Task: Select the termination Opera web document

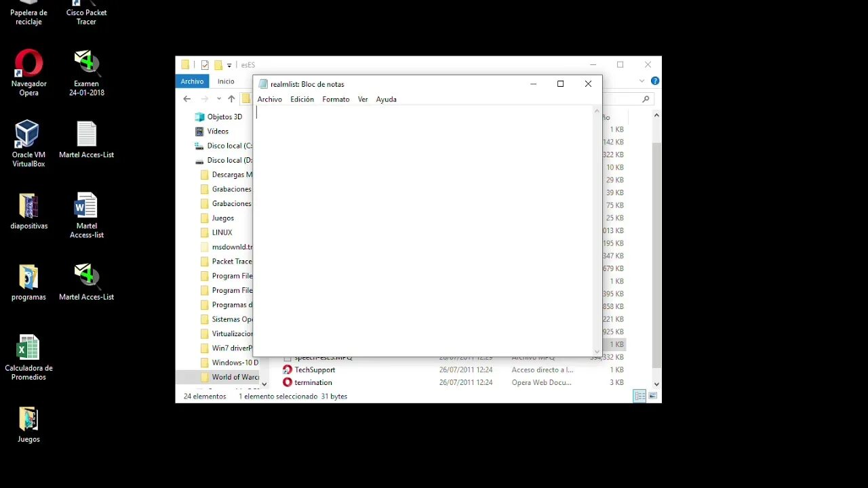Action: (x=313, y=382)
